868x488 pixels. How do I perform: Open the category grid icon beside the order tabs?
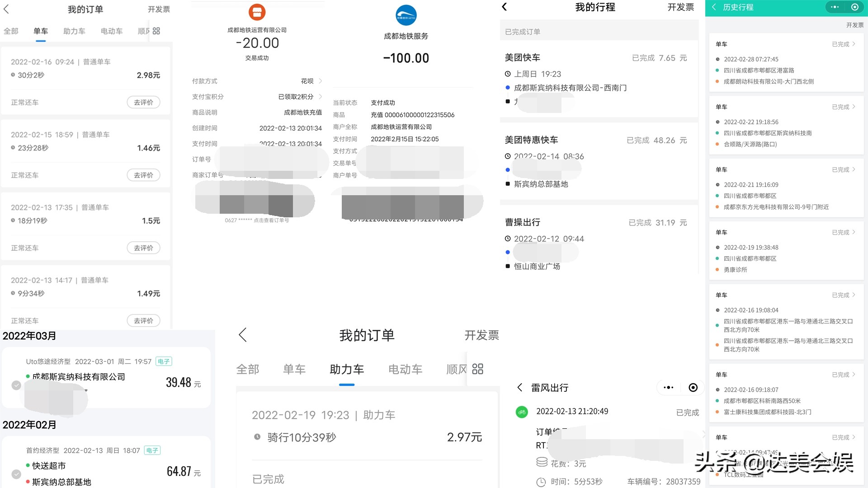tap(156, 31)
